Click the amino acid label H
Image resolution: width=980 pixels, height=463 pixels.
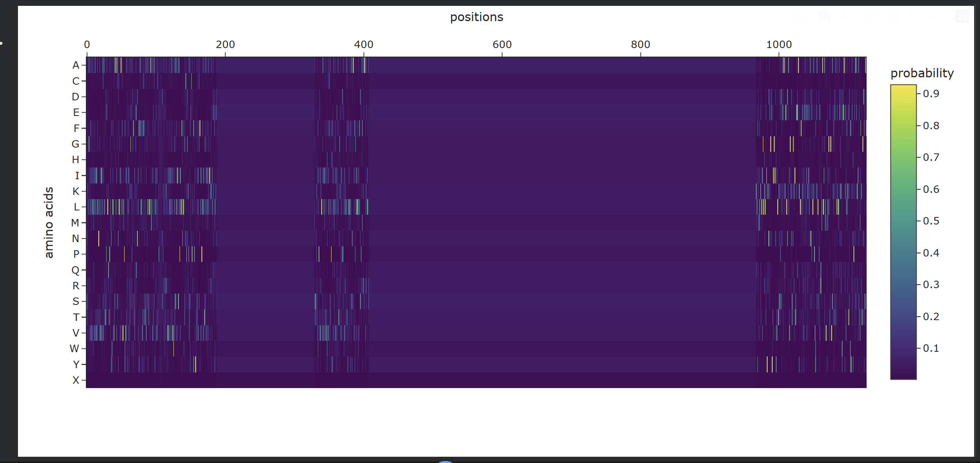[x=75, y=160]
